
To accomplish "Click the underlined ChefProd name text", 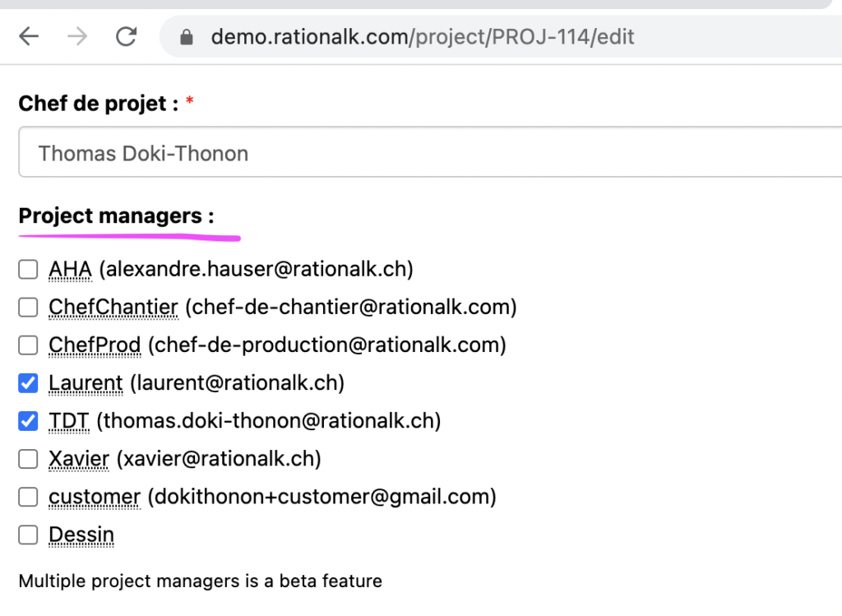I will coord(95,345).
